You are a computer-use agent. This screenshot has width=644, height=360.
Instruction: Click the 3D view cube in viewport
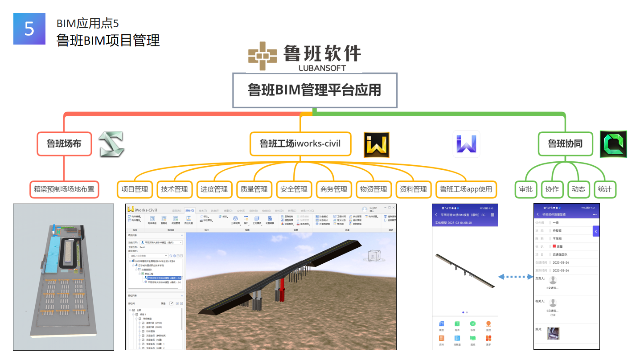coord(373,256)
